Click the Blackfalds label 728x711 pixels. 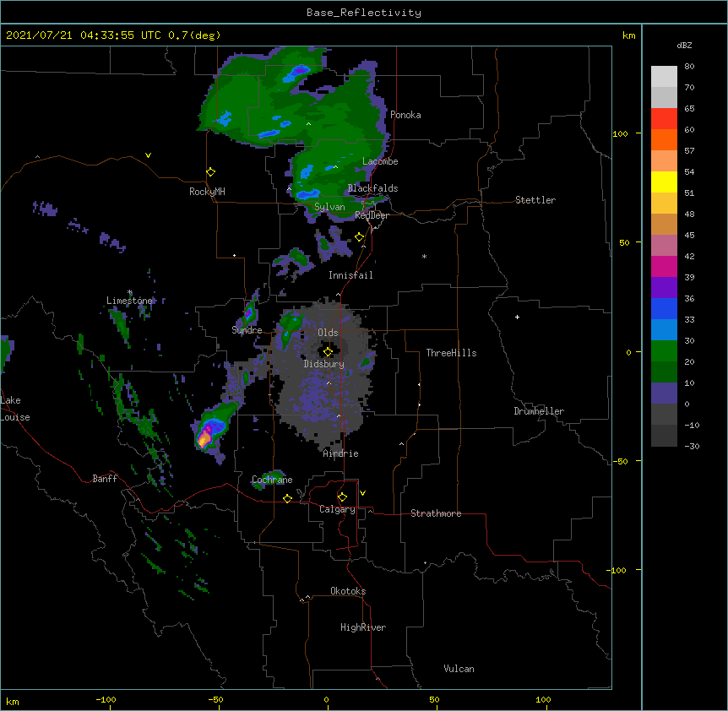pyautogui.click(x=372, y=188)
